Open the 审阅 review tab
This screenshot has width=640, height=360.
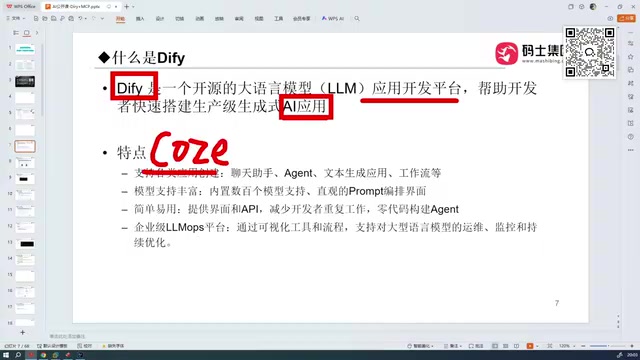click(239, 19)
